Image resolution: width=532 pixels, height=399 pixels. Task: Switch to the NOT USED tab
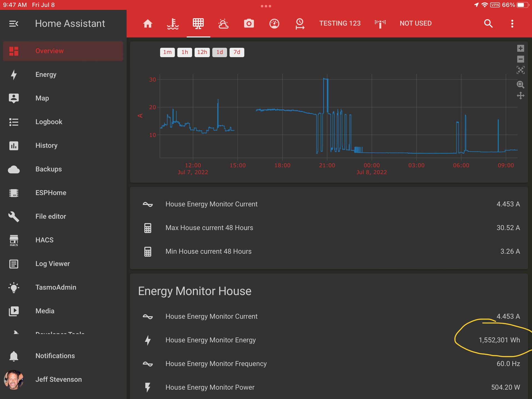[x=415, y=23]
